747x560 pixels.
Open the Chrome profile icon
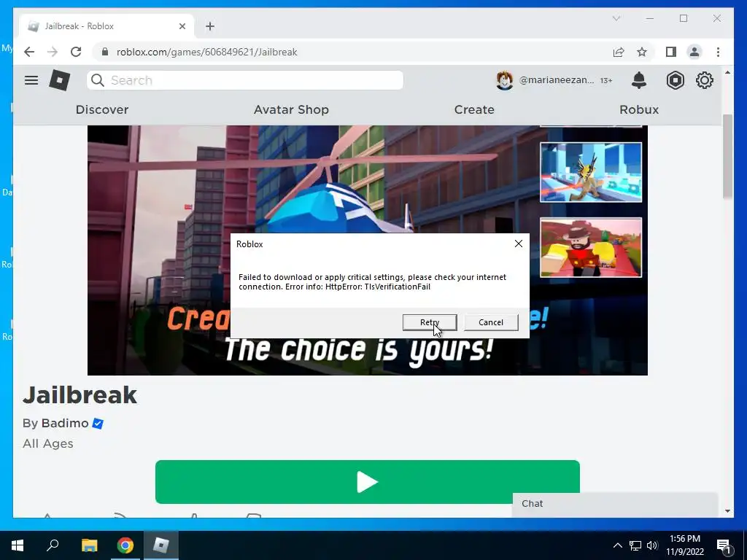694,52
